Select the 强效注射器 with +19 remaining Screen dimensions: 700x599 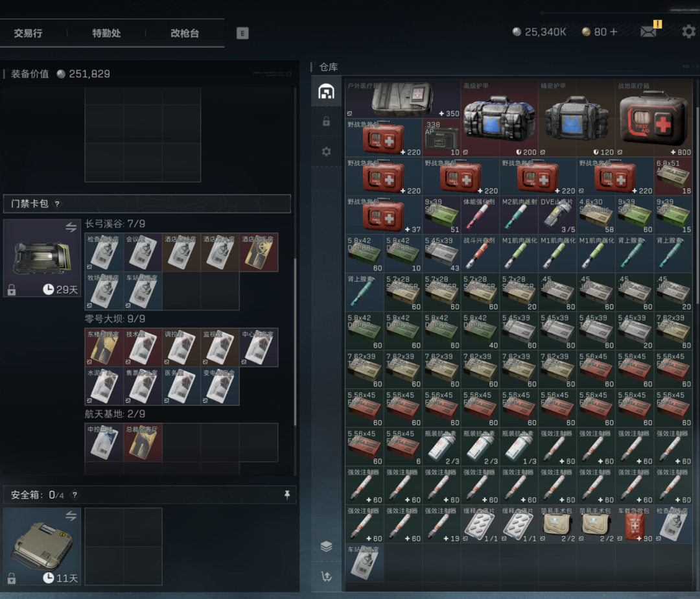pyautogui.click(x=441, y=524)
